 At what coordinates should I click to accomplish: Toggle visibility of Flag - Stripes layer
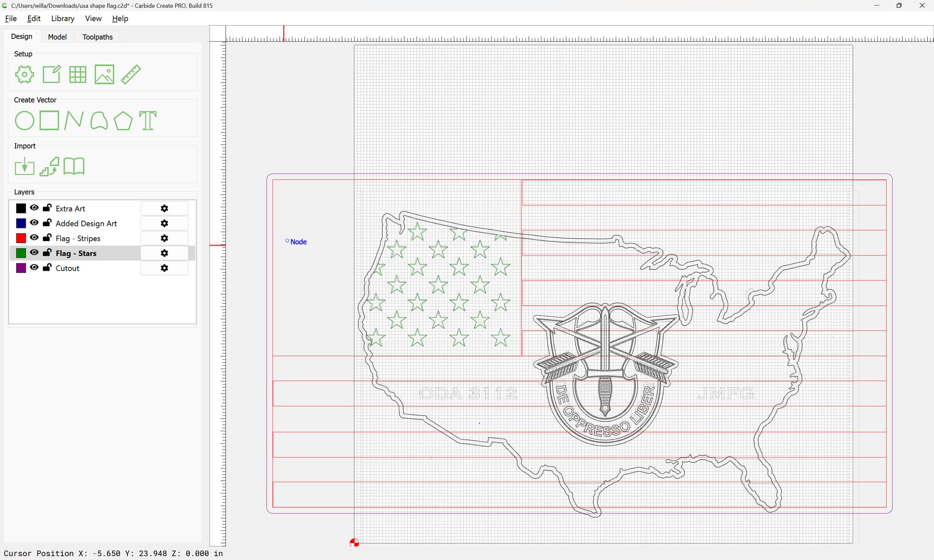click(34, 238)
